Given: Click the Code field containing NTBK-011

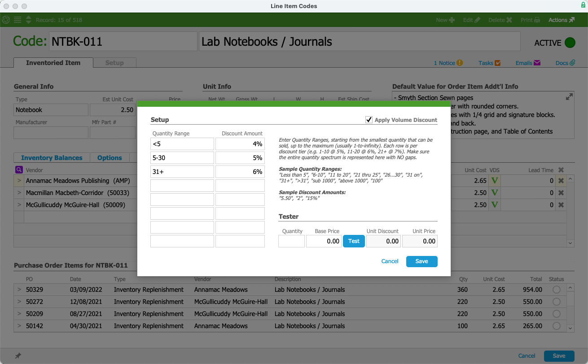Looking at the screenshot, I should (x=123, y=42).
